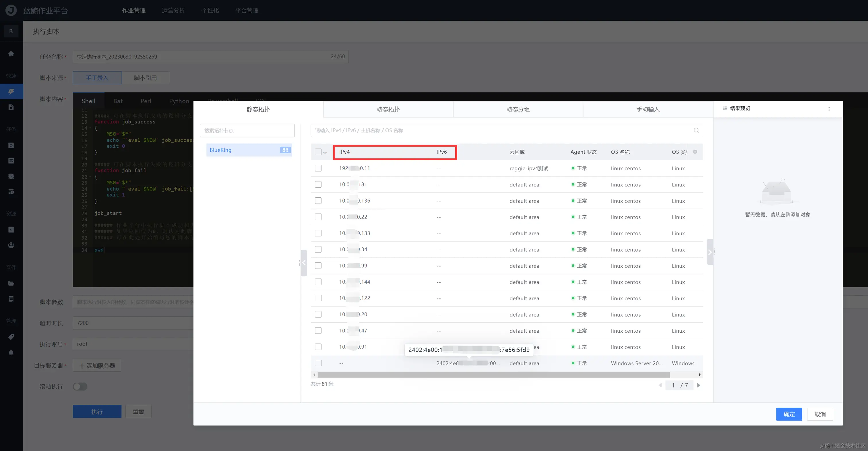Click the 取消 cancel button
The width and height of the screenshot is (868, 451).
[820, 414]
